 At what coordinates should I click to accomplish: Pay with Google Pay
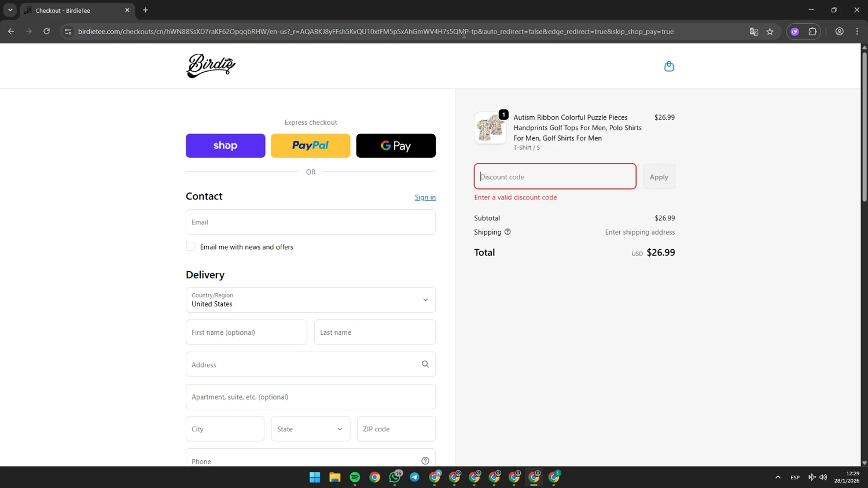pos(396,146)
